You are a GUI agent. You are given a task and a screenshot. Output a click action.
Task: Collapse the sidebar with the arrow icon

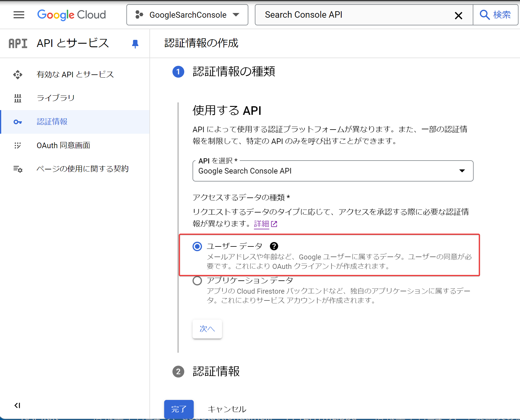(17, 405)
